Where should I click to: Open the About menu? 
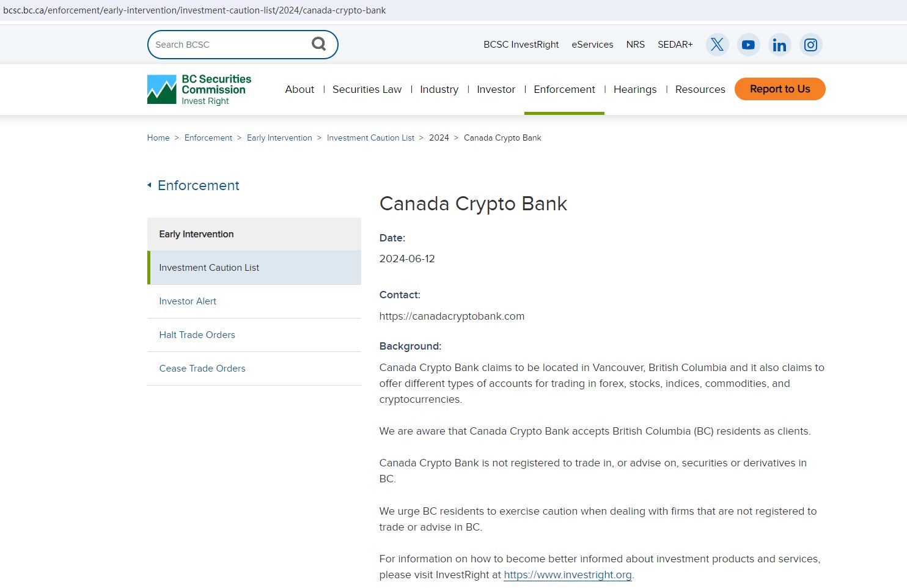pyautogui.click(x=299, y=89)
